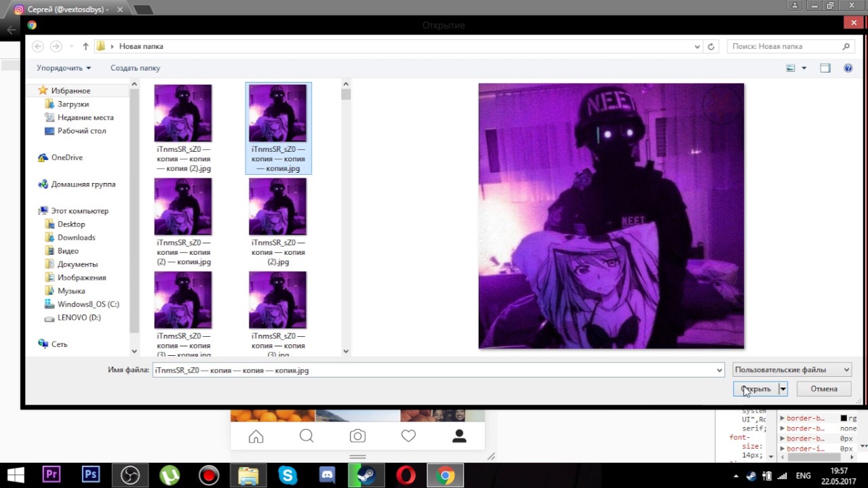Screen dimensions: 868x488
Task: Click Instagram profile icon
Action: (x=459, y=436)
